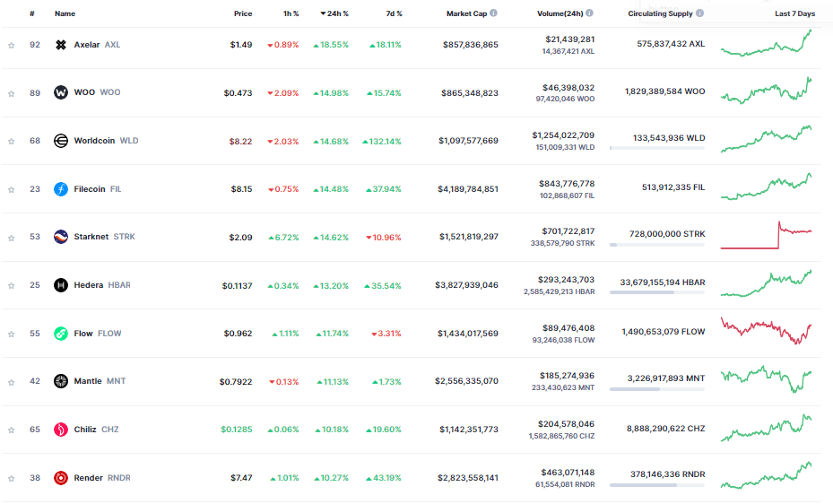
Task: Star WOO to add to watchlist
Action: click(x=12, y=93)
